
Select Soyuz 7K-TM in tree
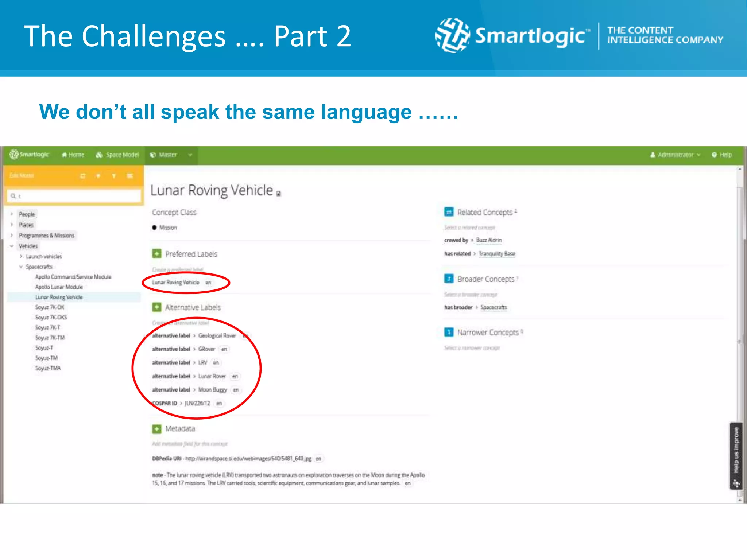tap(50, 338)
